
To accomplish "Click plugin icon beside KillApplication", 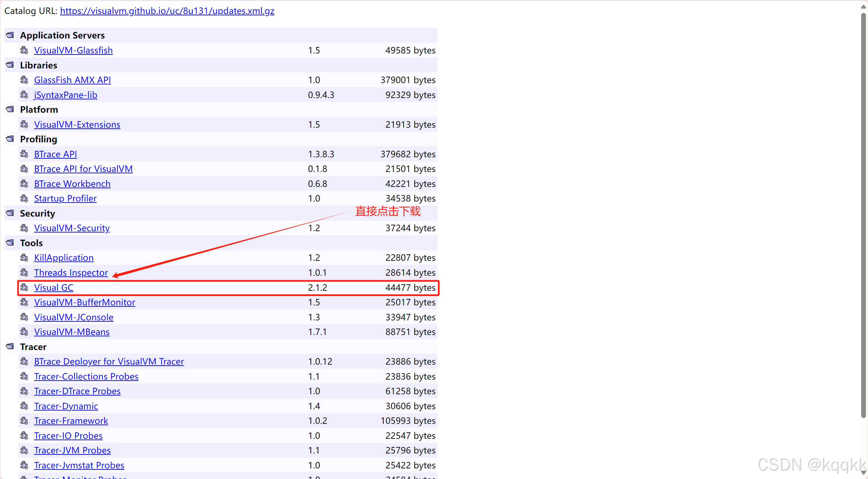I will (x=24, y=258).
